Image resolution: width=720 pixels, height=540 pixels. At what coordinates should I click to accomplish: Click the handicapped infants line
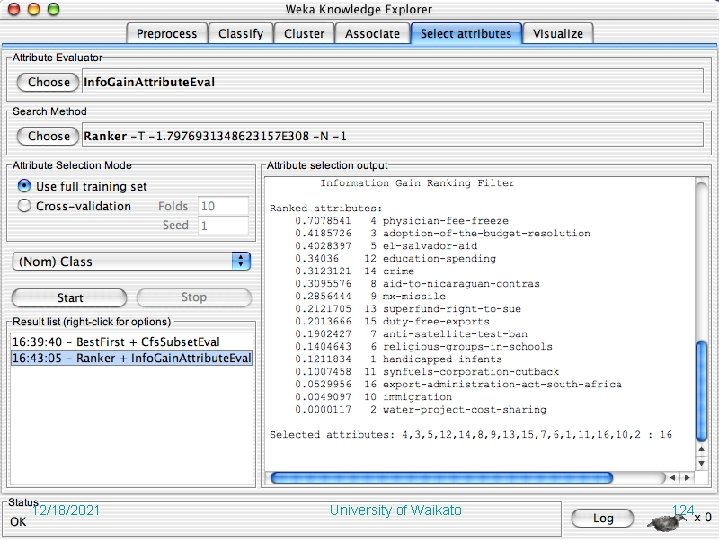point(399,359)
